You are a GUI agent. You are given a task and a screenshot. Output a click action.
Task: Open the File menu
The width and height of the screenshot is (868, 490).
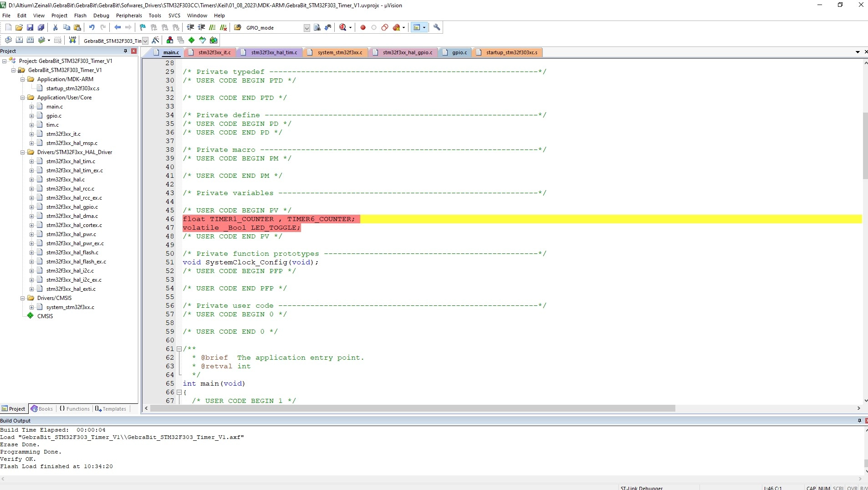pos(6,15)
